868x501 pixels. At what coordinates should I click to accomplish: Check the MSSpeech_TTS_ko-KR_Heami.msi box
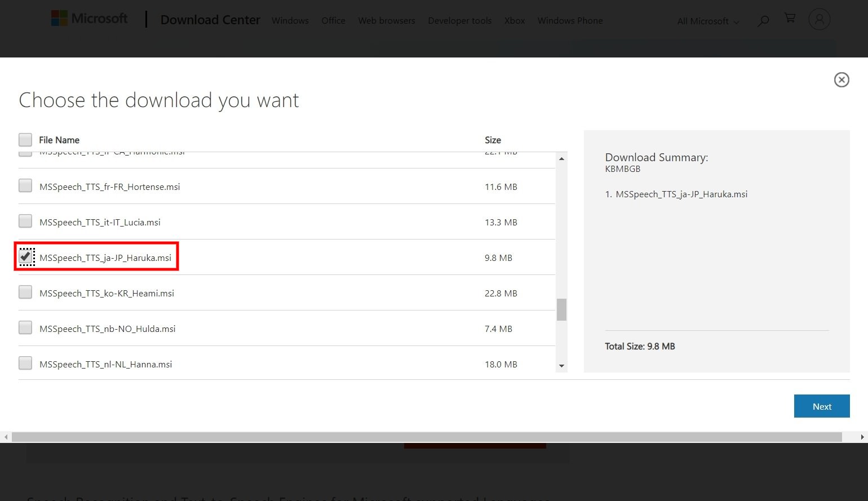(x=25, y=291)
